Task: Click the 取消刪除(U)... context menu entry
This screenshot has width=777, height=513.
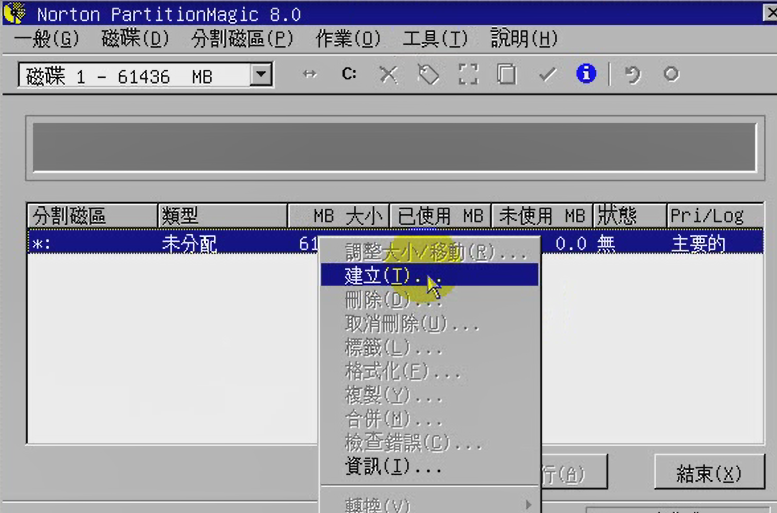Action: [x=429, y=323]
